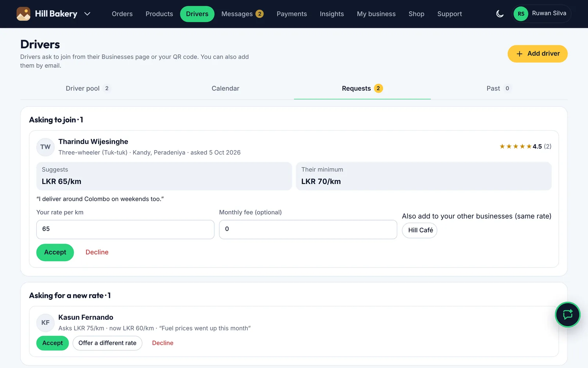Click the Drivers page title
Image resolution: width=588 pixels, height=368 pixels.
click(x=40, y=44)
